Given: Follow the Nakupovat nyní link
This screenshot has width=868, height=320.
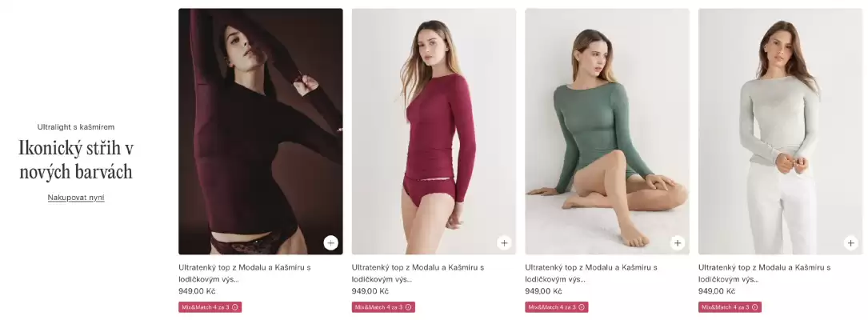Looking at the screenshot, I should [76, 198].
